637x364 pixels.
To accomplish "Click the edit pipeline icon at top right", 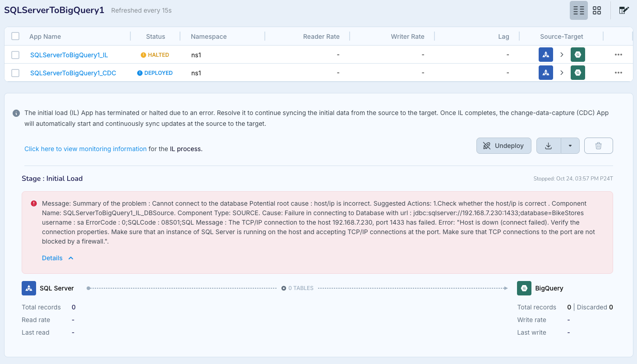I will click(624, 10).
